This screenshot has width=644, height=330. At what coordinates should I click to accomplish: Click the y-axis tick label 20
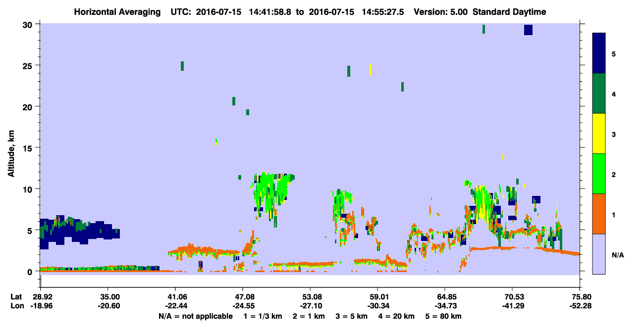pos(29,106)
